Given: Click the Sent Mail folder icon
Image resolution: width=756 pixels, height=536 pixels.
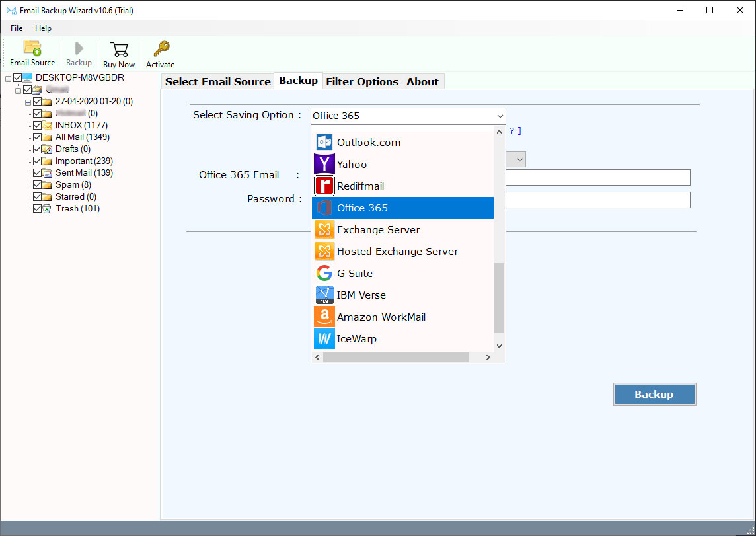Looking at the screenshot, I should click(47, 172).
